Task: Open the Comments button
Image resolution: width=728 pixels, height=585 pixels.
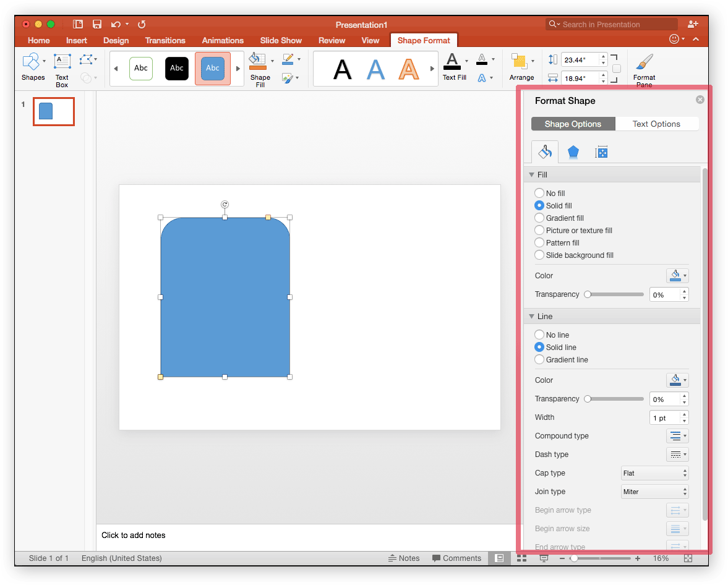Action: pos(456,558)
